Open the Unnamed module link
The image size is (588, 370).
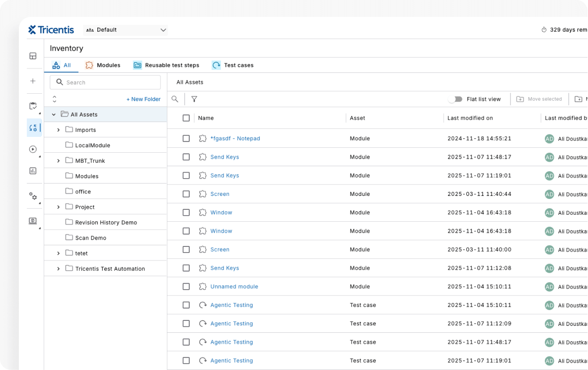234,287
